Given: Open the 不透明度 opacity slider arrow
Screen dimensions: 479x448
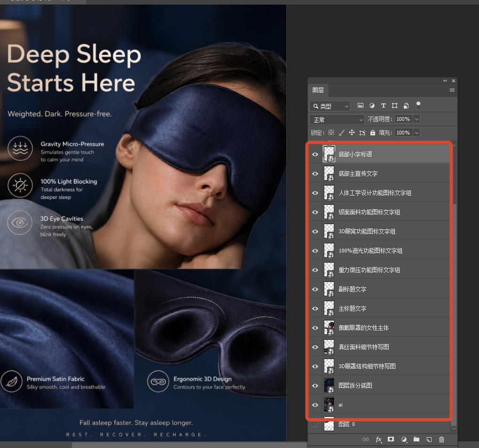Looking at the screenshot, I should 416,119.
